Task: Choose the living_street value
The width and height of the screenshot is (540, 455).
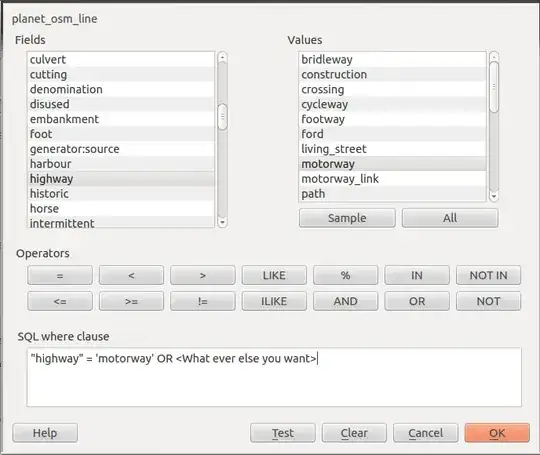Action: 393,149
